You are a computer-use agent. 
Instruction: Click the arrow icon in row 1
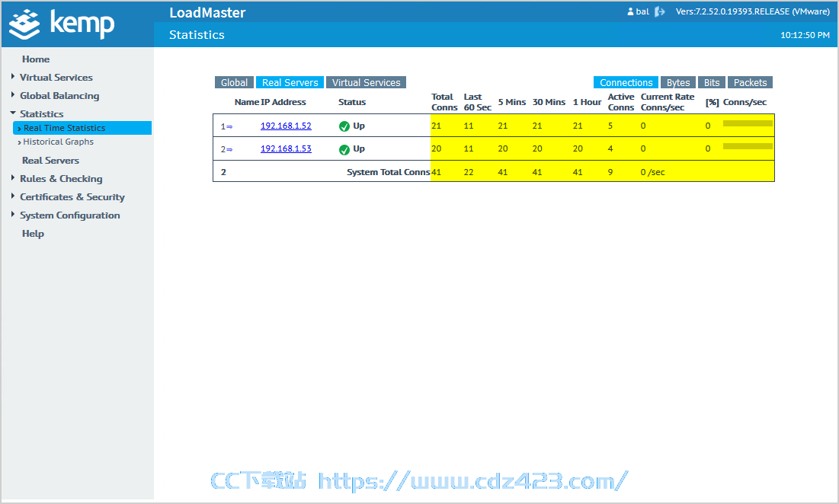point(229,126)
